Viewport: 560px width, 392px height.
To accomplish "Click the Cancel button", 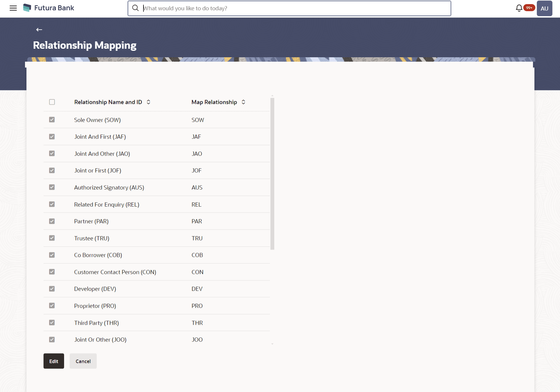I will coord(83,361).
